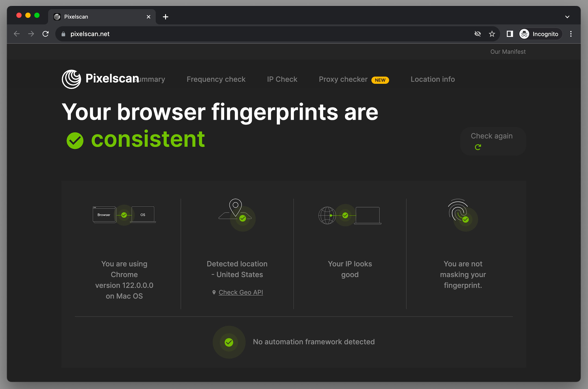Expand the tab search chevron
Viewport: 588px width, 389px height.
pos(567,17)
